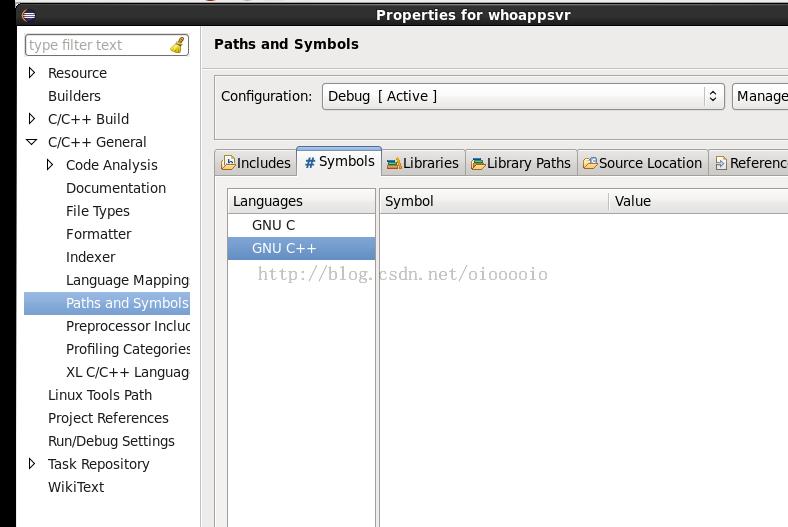Select GNU C in Languages list
This screenshot has width=788, height=527.
pyautogui.click(x=273, y=225)
